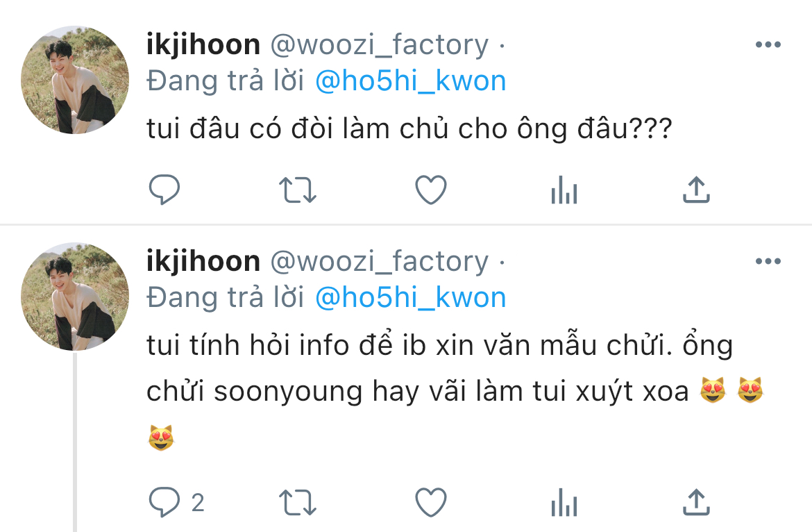Click the avatar photo of the first tweet
The image size is (812, 532).
pyautogui.click(x=75, y=80)
